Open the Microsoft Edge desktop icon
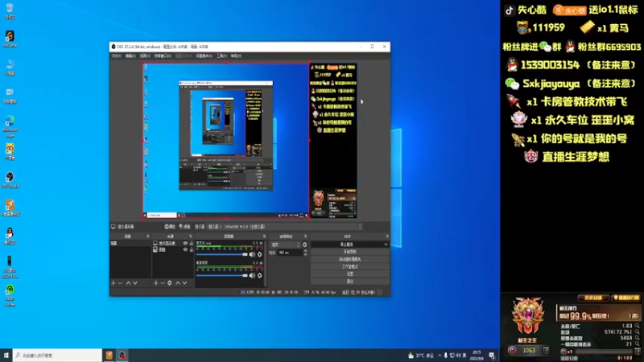The height and width of the screenshot is (362, 644). [x=10, y=126]
